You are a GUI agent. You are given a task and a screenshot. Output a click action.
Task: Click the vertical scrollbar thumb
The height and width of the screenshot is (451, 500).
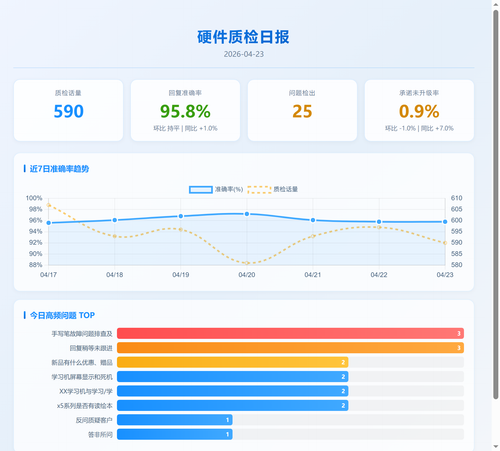tap(496, 204)
